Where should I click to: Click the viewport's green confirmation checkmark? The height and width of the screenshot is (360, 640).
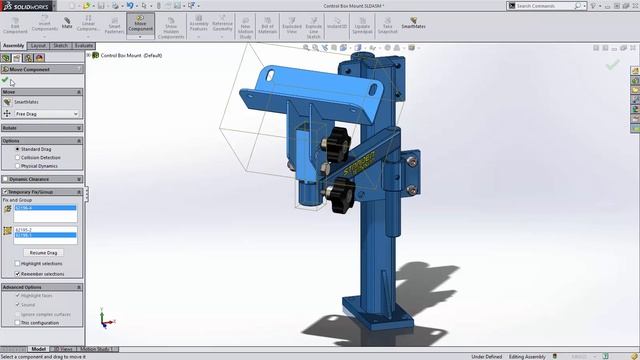coord(613,64)
